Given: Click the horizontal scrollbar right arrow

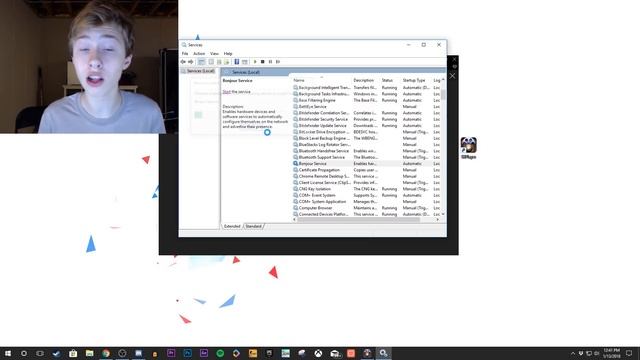Looking at the screenshot, I should pos(438,220).
